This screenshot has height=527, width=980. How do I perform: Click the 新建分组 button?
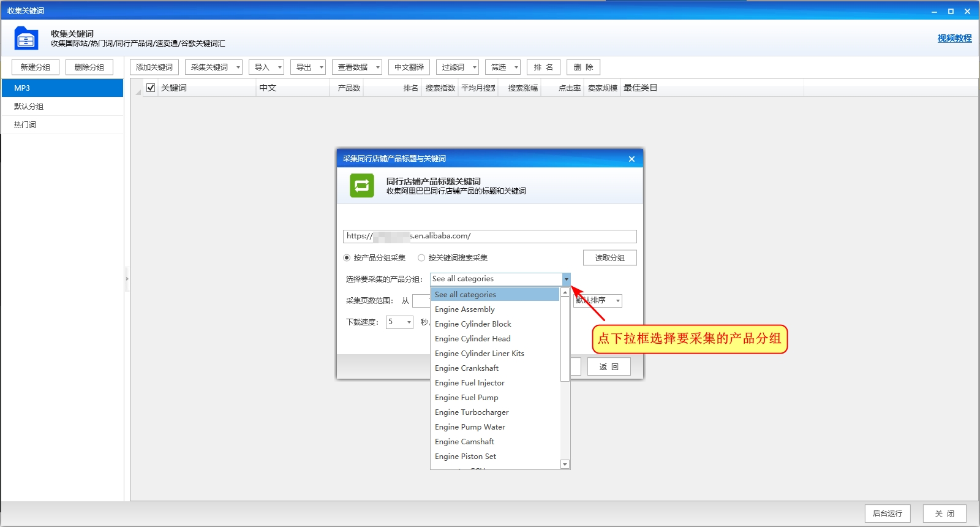[x=36, y=67]
